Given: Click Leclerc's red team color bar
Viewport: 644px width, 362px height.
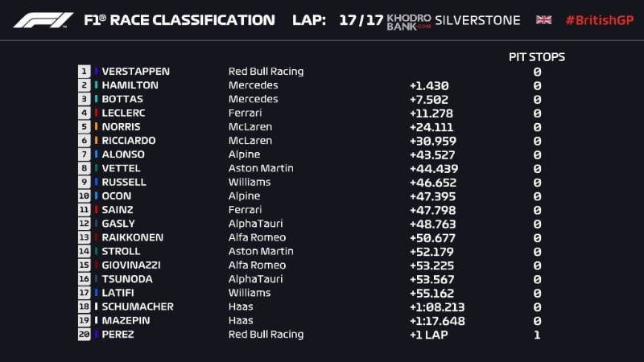Looking at the screenshot, I should coord(96,113).
